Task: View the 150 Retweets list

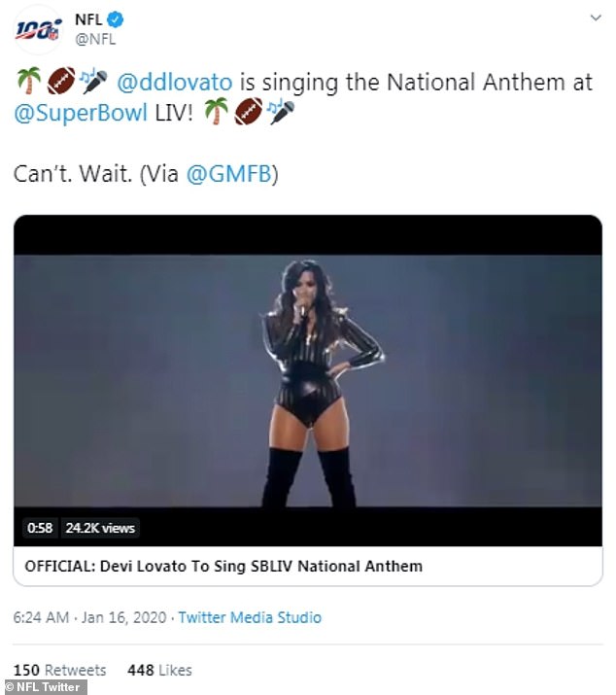Action: tap(60, 670)
